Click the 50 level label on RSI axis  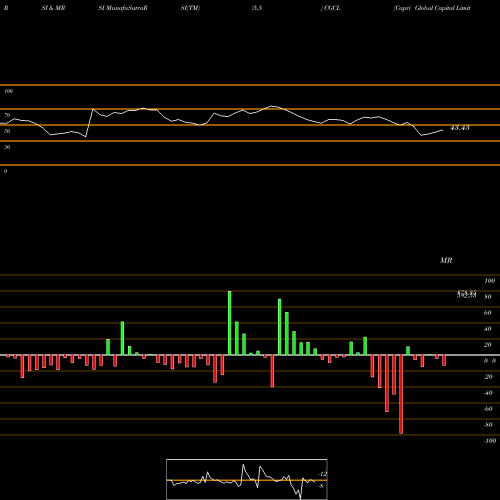pos(7,131)
